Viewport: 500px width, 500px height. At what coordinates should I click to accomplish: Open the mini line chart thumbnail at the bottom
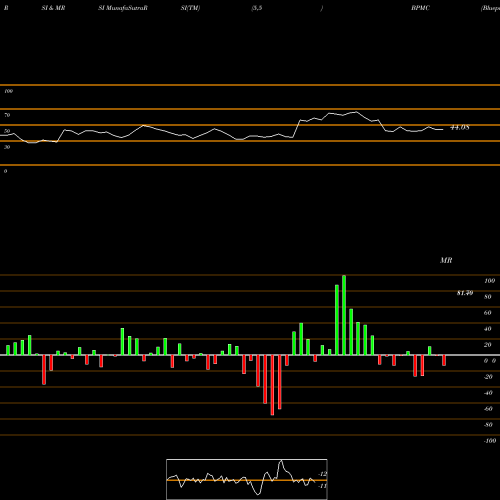point(247,479)
